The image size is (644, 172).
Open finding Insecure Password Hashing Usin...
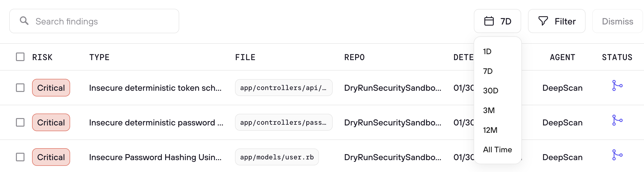[155, 158]
